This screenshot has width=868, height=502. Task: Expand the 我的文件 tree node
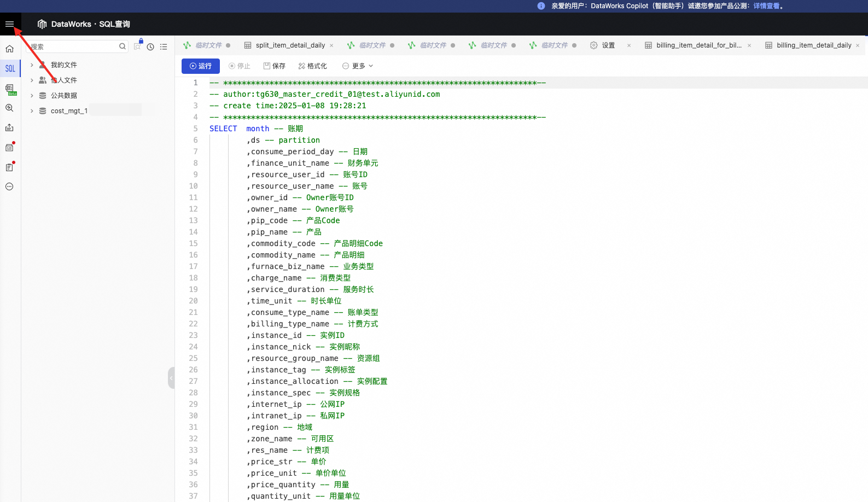(32, 65)
